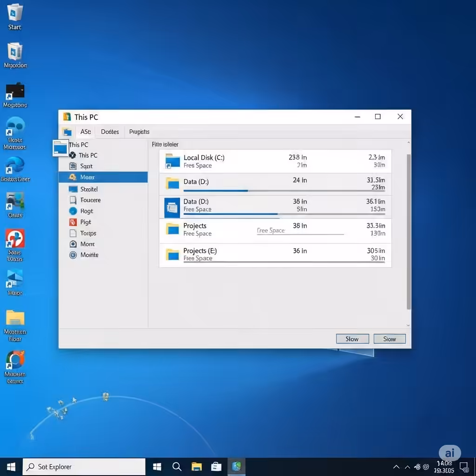
Task: Click the first Data (D:) usage bar
Action: point(284,191)
